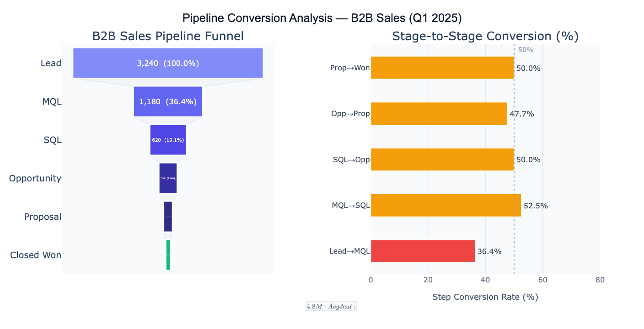Click the 'B2B Sales Pipeline Funnel' subplot title
This screenshot has width=644, height=329.
click(x=168, y=36)
